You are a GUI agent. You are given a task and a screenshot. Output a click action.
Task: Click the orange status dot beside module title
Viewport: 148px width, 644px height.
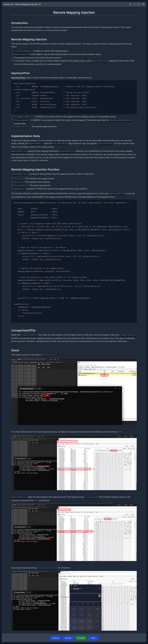[40, 4]
